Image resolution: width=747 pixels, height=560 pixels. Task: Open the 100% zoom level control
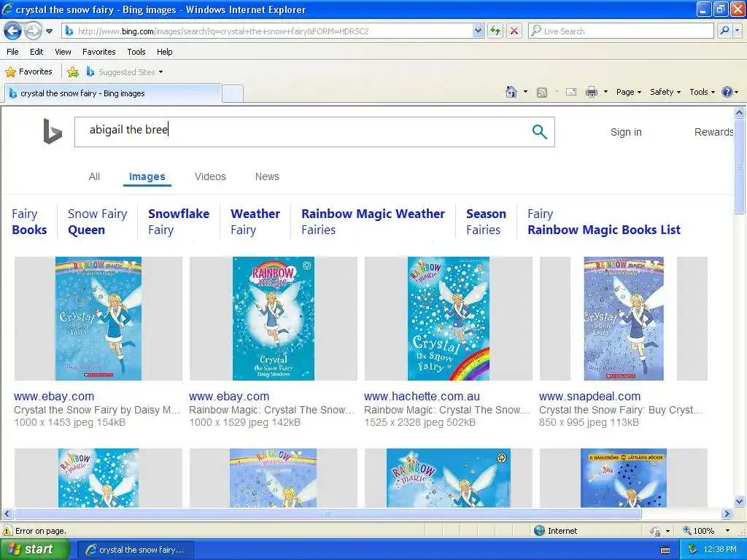point(706,531)
